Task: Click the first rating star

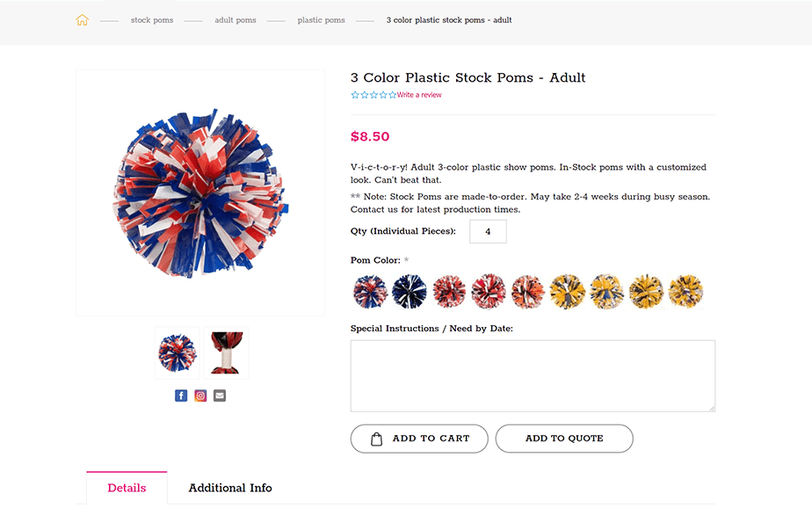Action: point(354,94)
